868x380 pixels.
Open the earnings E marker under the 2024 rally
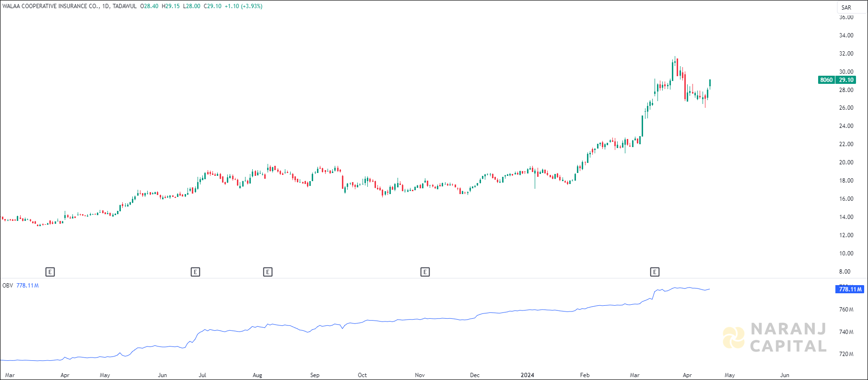[655, 272]
